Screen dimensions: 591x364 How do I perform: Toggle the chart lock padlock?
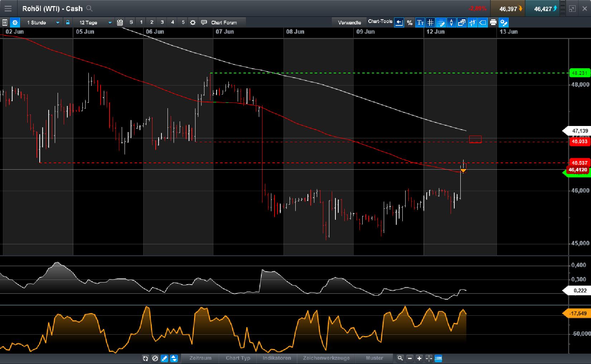pos(67,22)
